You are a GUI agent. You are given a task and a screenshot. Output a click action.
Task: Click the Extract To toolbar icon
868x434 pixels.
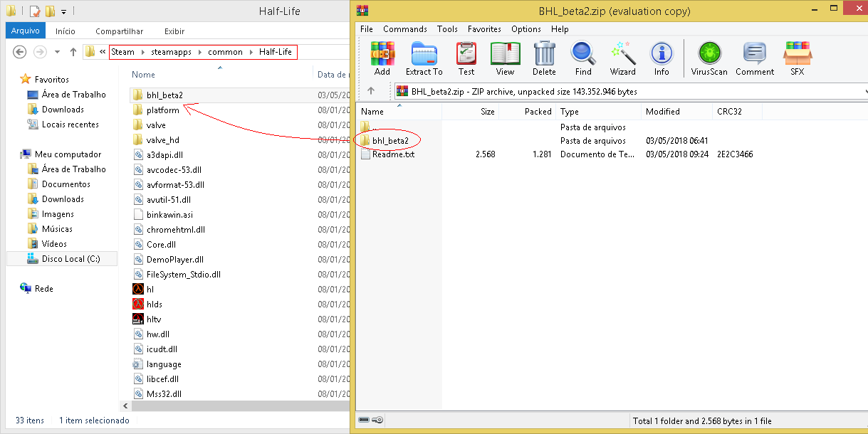(424, 58)
